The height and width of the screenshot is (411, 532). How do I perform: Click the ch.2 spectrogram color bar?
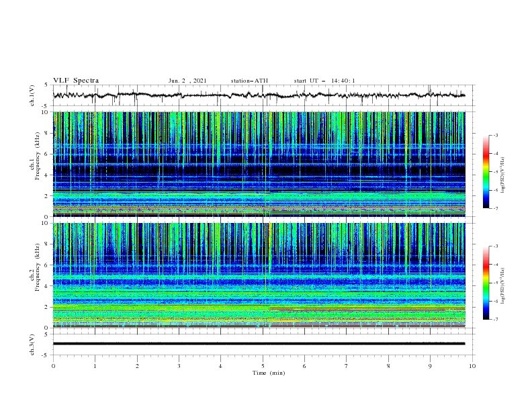486,283
